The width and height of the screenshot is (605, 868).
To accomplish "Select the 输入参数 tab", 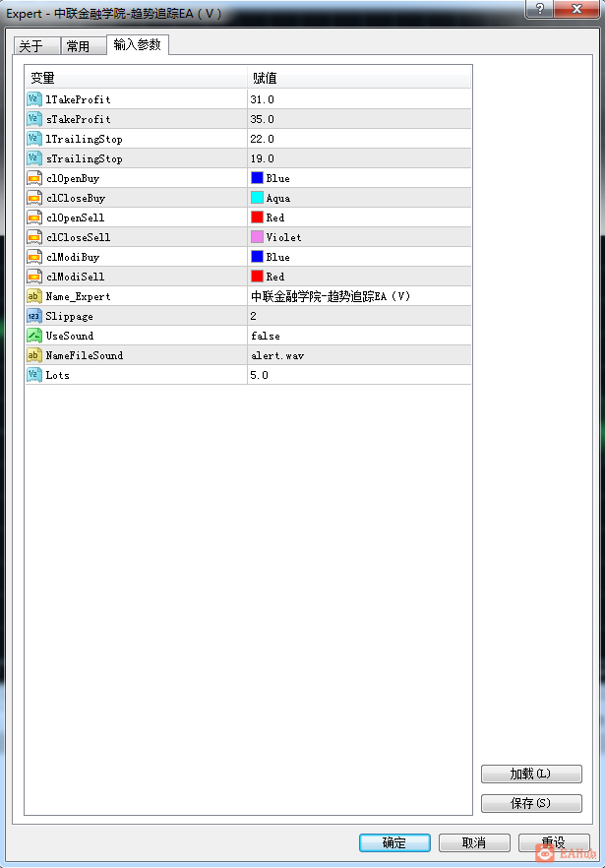I will click(138, 45).
